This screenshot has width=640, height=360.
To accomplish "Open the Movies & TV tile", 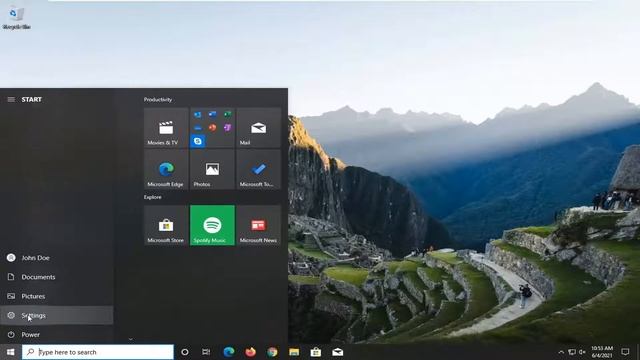I will 166,127.
